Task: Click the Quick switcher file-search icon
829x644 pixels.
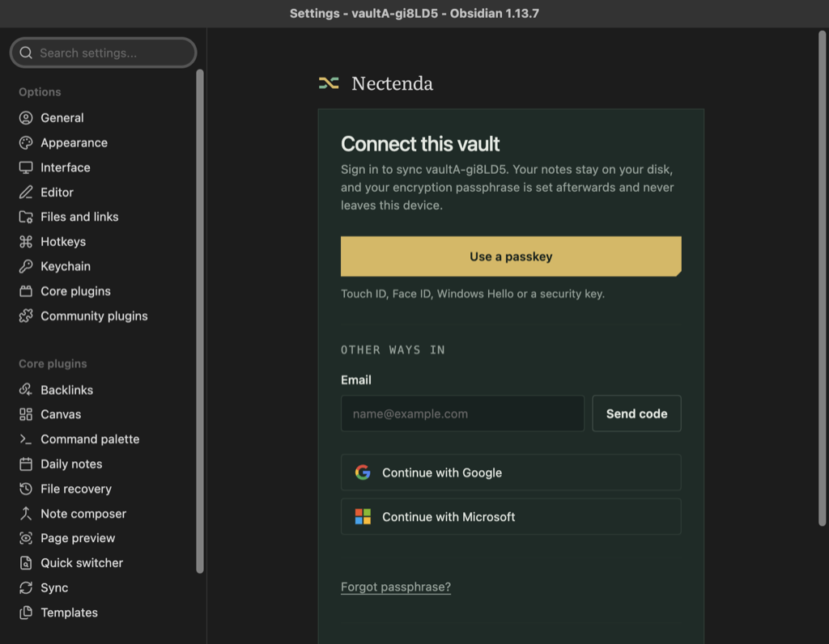Action: tap(26, 562)
